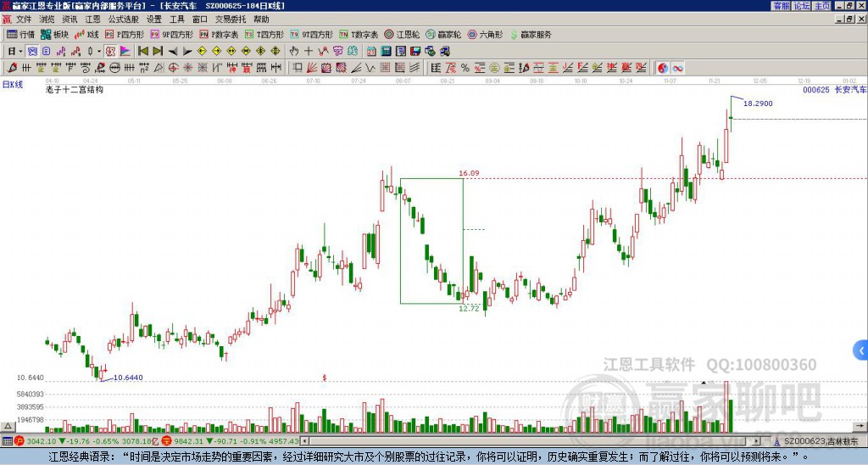The height and width of the screenshot is (465, 868).
Task: Select the red pencil drawing tool
Action: pos(12,68)
